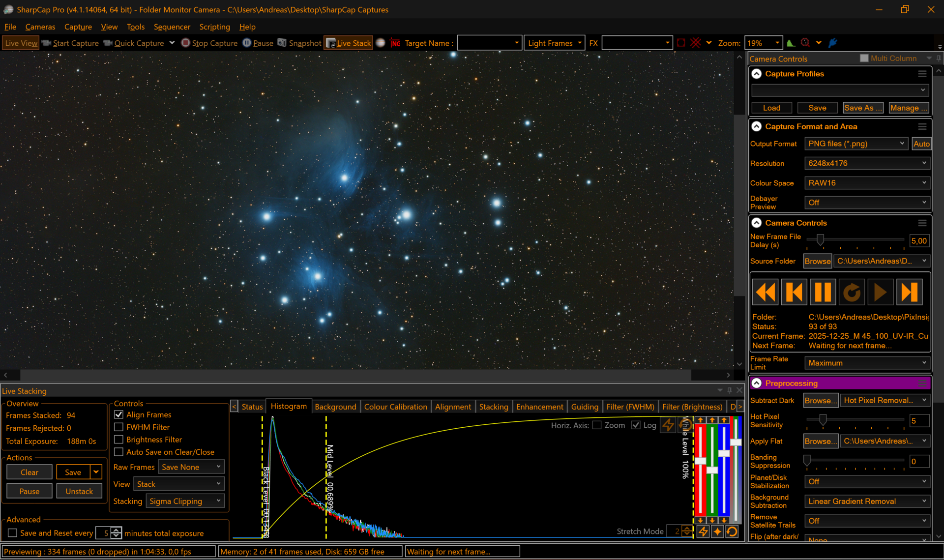Enable Save and Reset every checkbox
Image resolution: width=944 pixels, height=560 pixels.
[x=13, y=533]
